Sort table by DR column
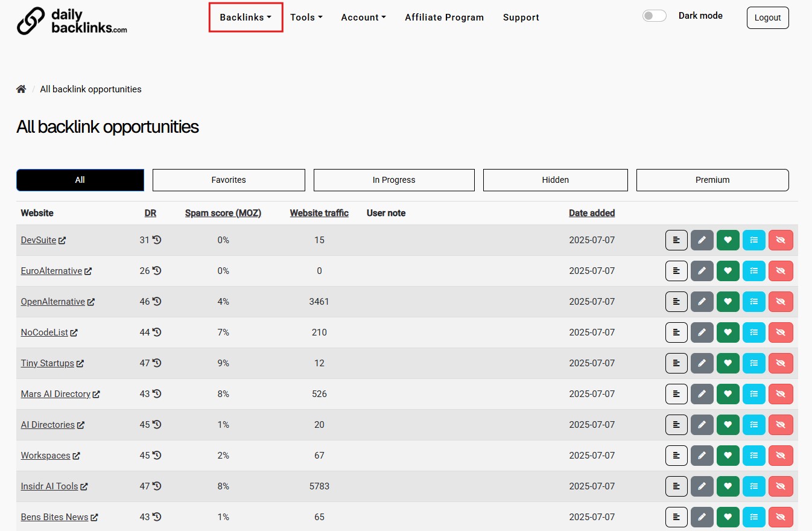The image size is (812, 531). pyautogui.click(x=150, y=213)
